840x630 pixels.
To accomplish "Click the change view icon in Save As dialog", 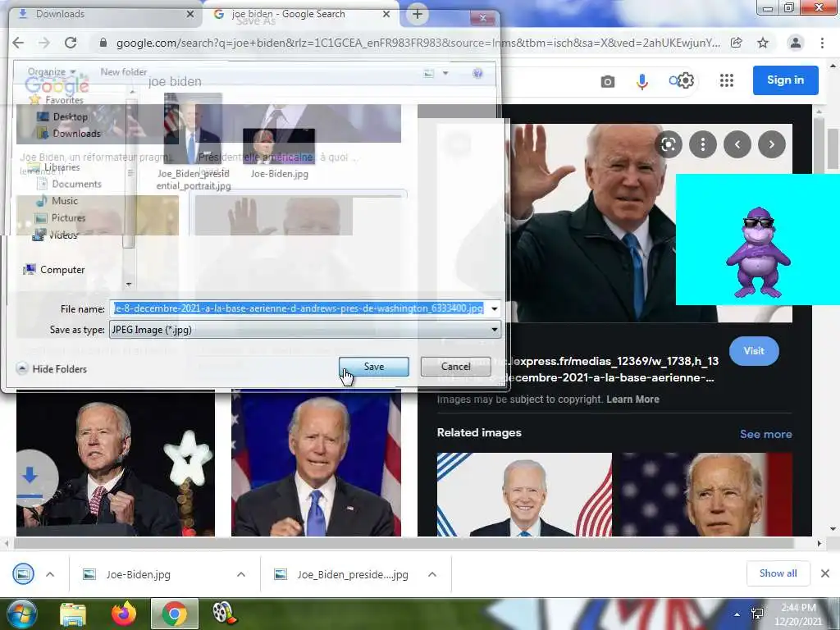I will pyautogui.click(x=428, y=73).
